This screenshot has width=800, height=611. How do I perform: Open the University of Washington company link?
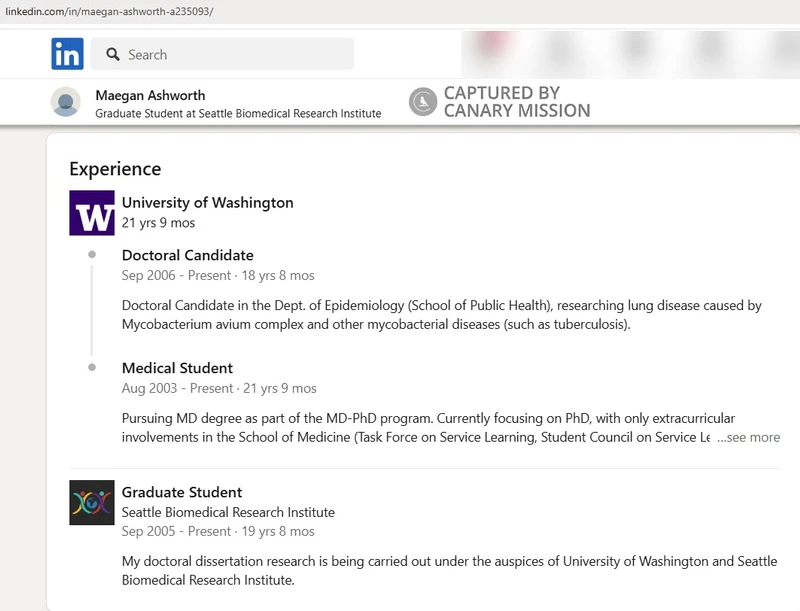[208, 202]
